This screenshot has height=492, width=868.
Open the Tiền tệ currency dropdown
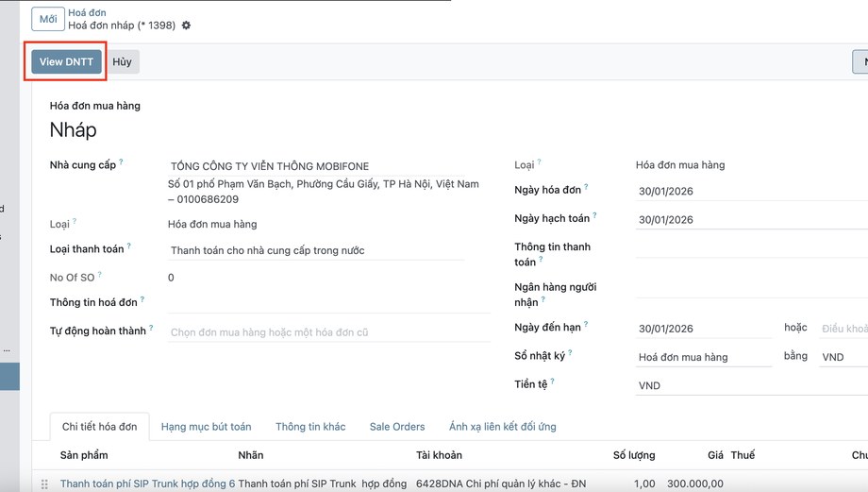(x=752, y=385)
